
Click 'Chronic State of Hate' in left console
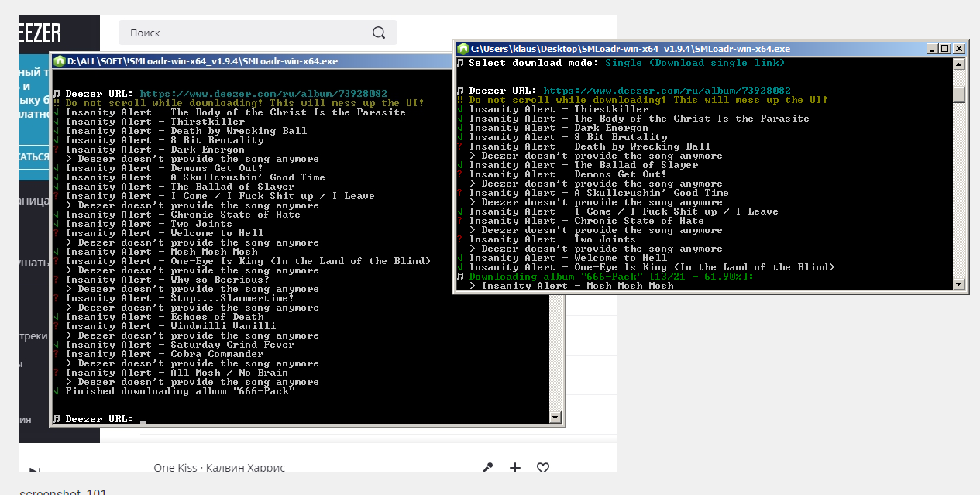pos(183,215)
